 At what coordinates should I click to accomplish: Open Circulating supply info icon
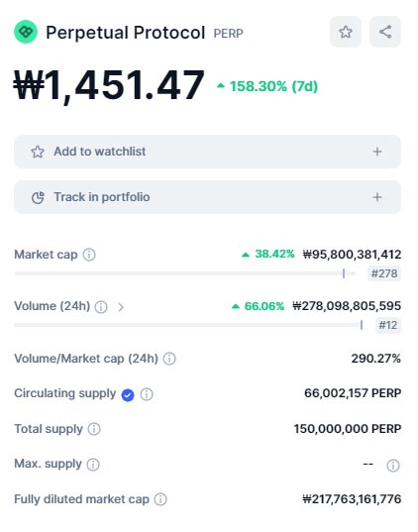(x=147, y=394)
